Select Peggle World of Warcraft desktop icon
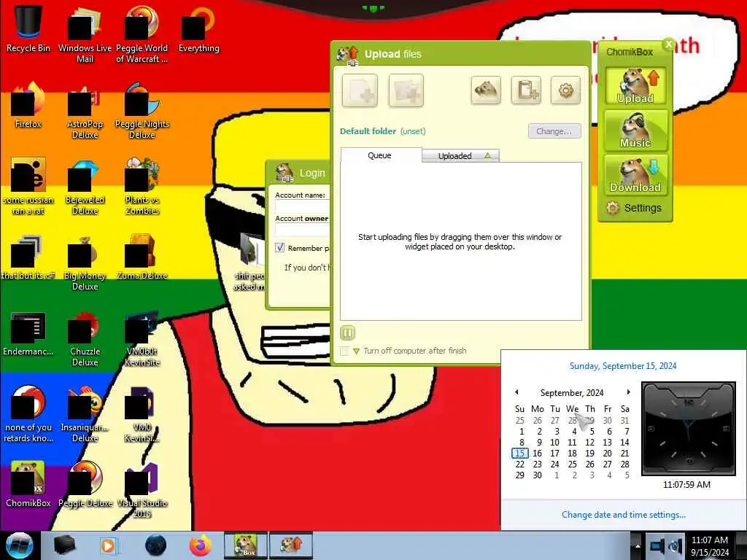 click(x=142, y=34)
